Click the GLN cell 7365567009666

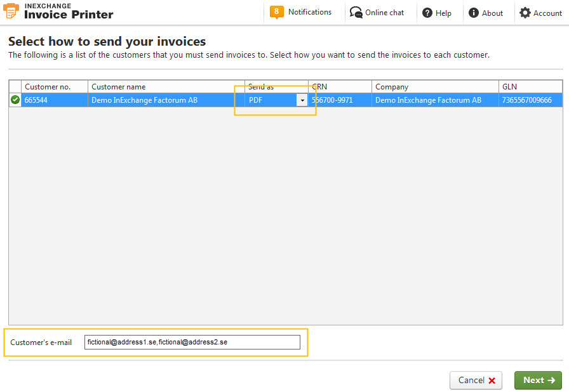pos(530,100)
